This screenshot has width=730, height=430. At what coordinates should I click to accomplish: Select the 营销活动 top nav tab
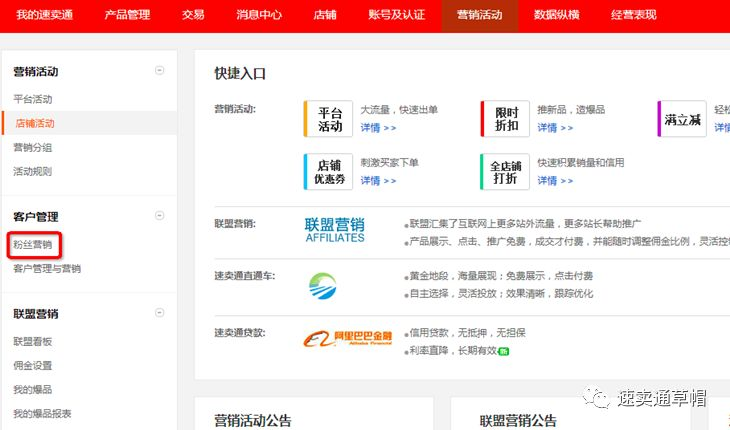[480, 15]
